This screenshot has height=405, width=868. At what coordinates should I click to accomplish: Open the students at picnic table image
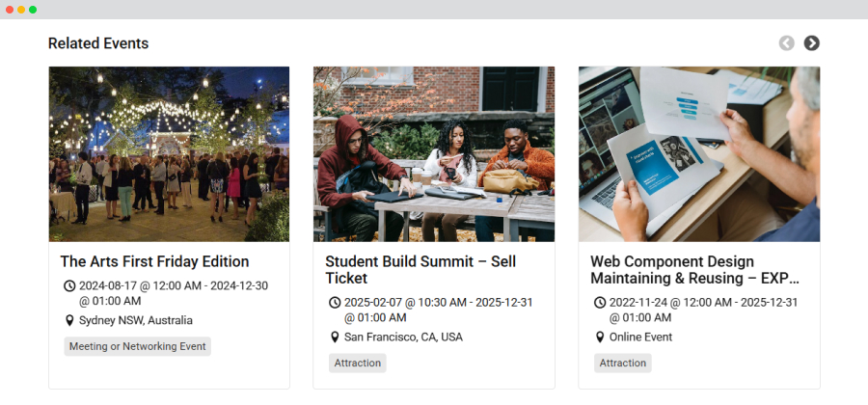[x=434, y=154]
